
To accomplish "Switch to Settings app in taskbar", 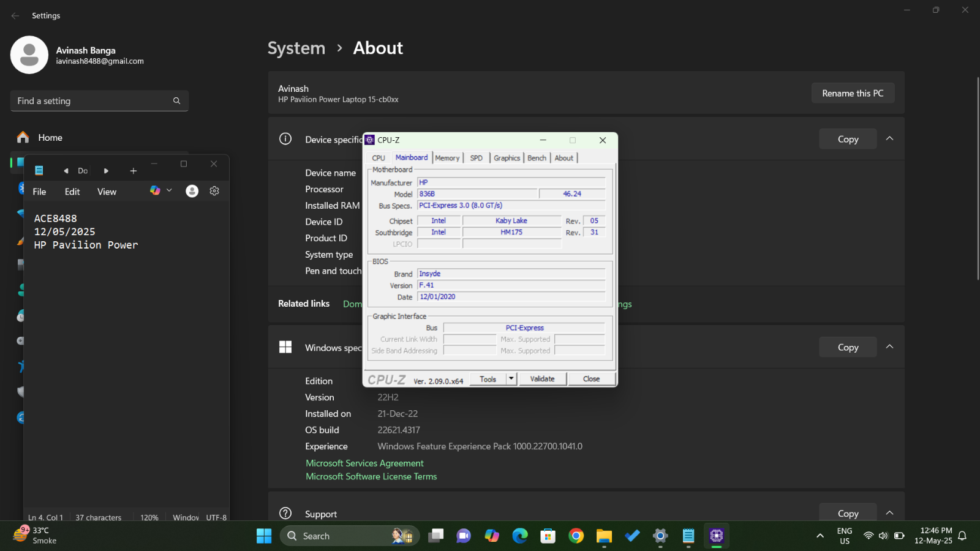I will pos(660,536).
